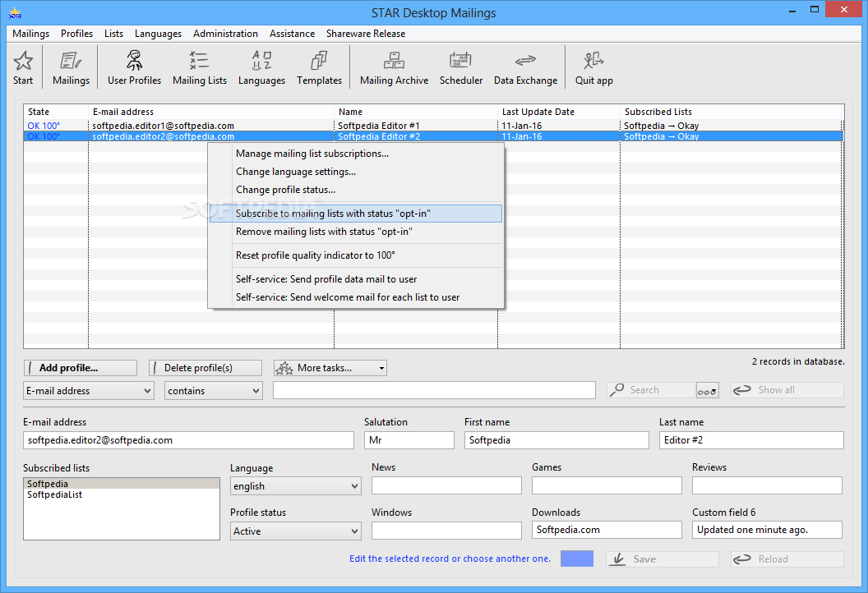Click the Custom field 6 input
868x593 pixels.
click(767, 530)
